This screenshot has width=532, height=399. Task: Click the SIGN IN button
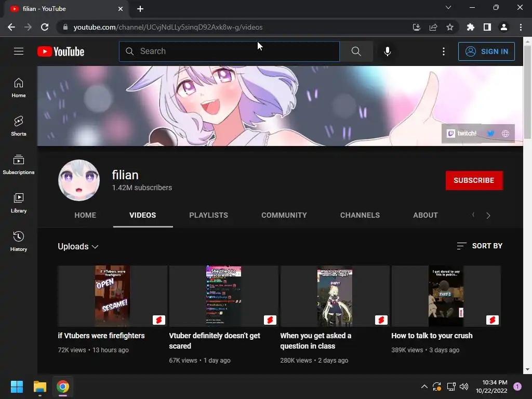(486, 51)
